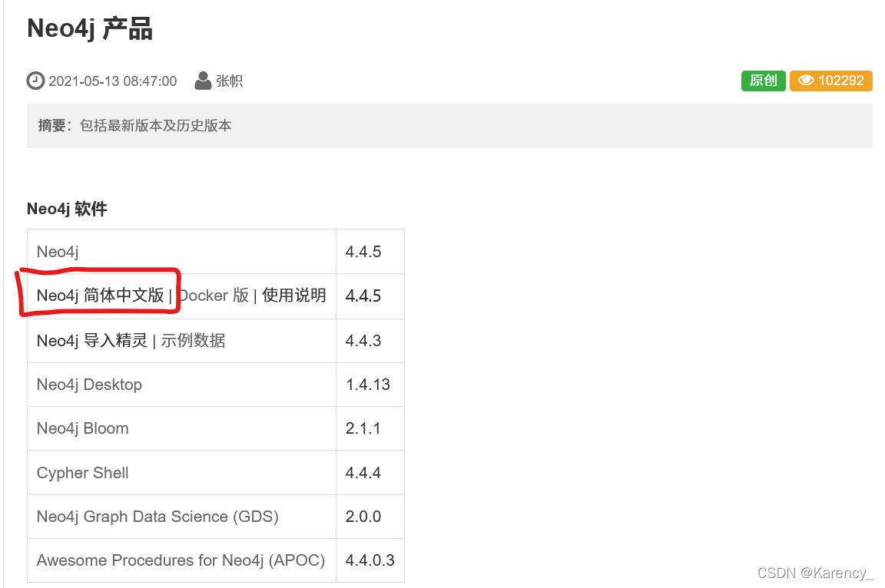Click version 4.4.0.3 for APOC
The height and width of the screenshot is (588, 885).
click(x=370, y=560)
